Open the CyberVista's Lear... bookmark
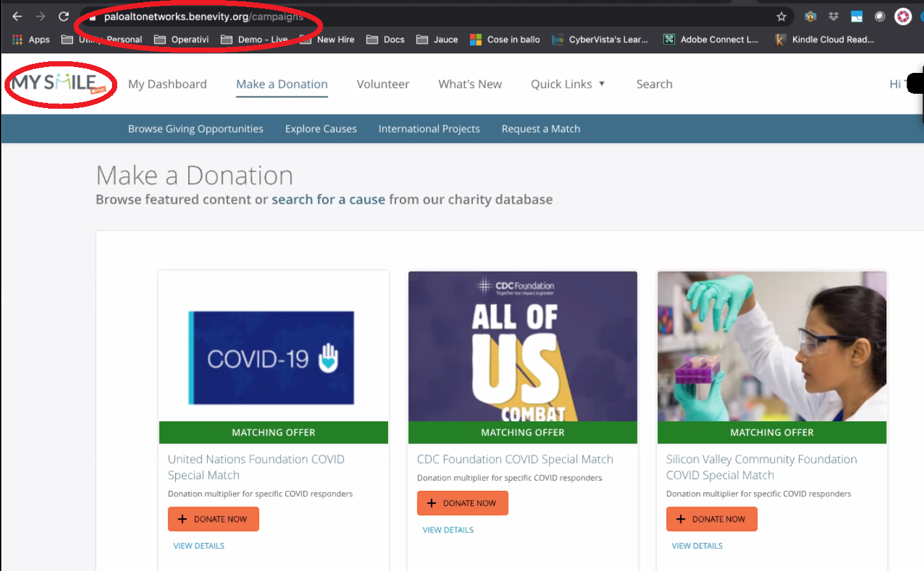Screen dimensions: 924x571 coord(600,40)
